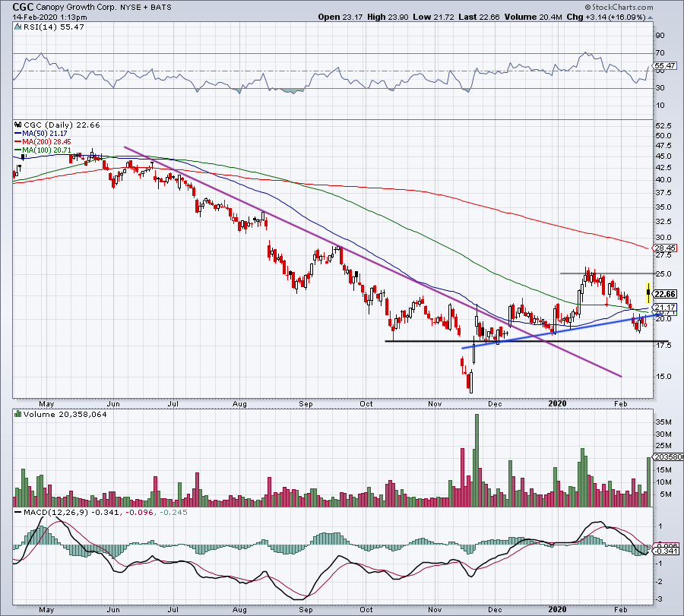This screenshot has width=684, height=616.
Task: Click the 30 oversold level on RSI axis
Action: tap(660, 88)
